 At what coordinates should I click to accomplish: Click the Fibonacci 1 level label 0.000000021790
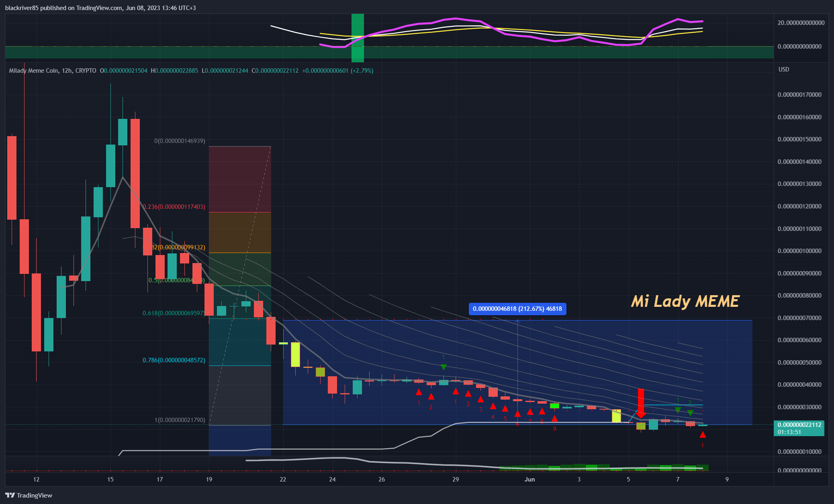click(180, 420)
